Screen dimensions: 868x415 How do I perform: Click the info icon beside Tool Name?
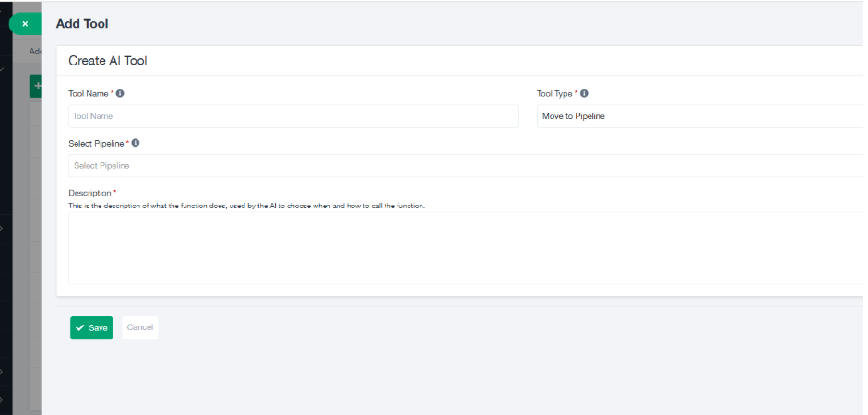[x=120, y=93]
